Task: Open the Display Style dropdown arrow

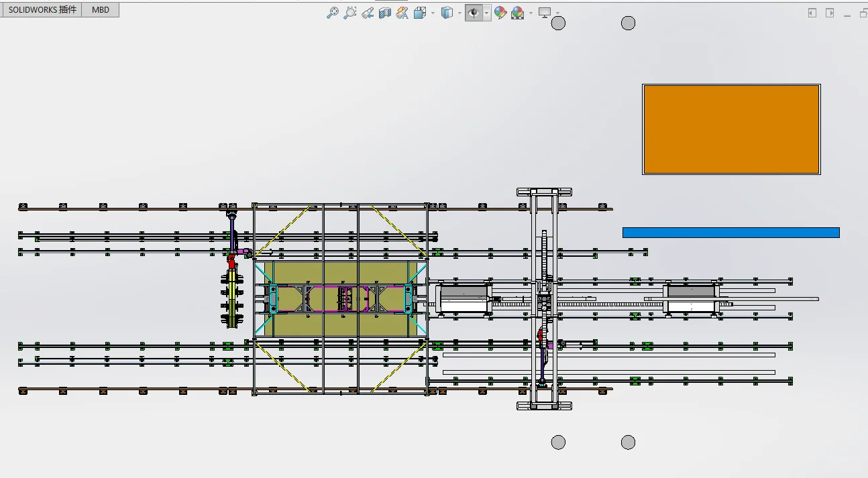Action: tap(459, 13)
